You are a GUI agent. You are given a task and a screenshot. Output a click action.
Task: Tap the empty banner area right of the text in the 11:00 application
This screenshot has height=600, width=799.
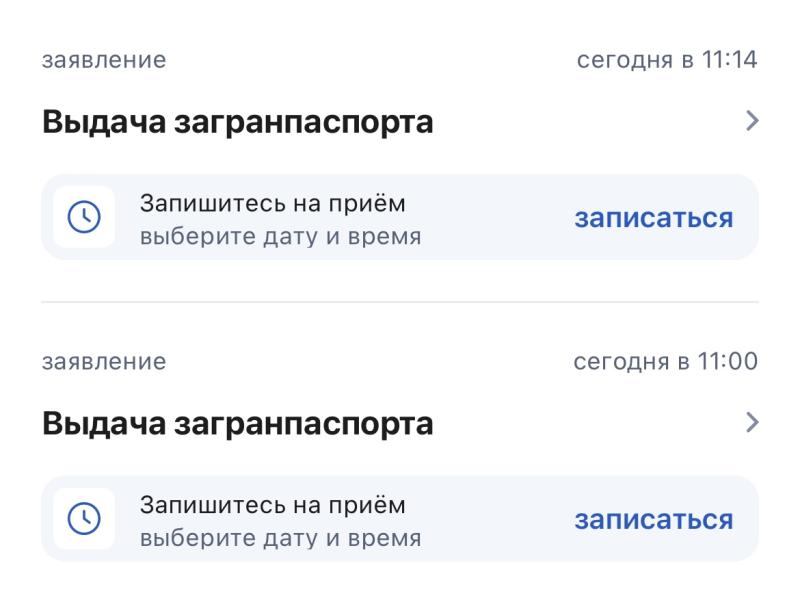click(x=495, y=519)
